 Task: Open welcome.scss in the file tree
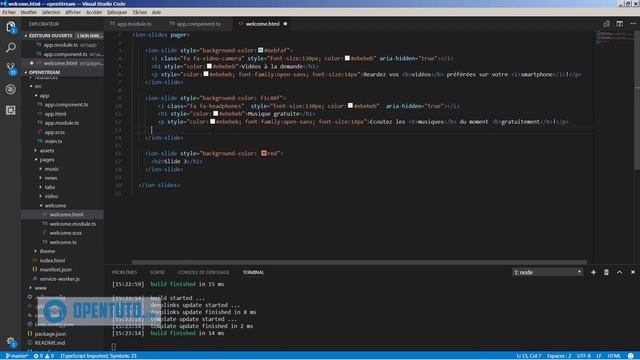pyautogui.click(x=65, y=233)
